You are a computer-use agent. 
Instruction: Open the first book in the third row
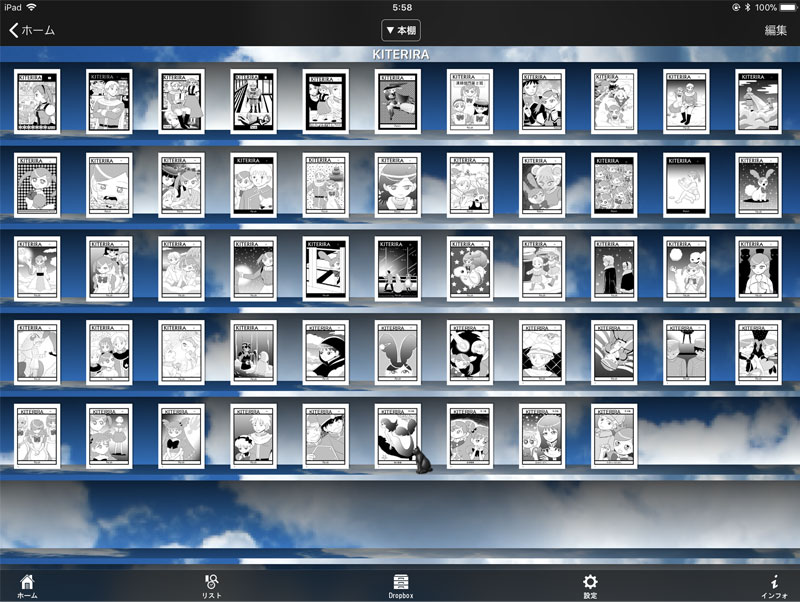pyautogui.click(x=37, y=269)
